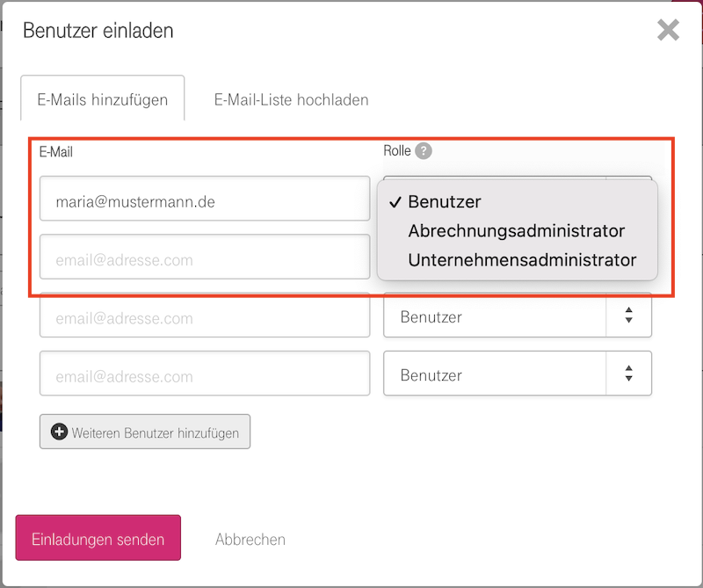Select the checked Benutzer option in open menu
Viewport: 703px width, 588px height.
pos(444,202)
